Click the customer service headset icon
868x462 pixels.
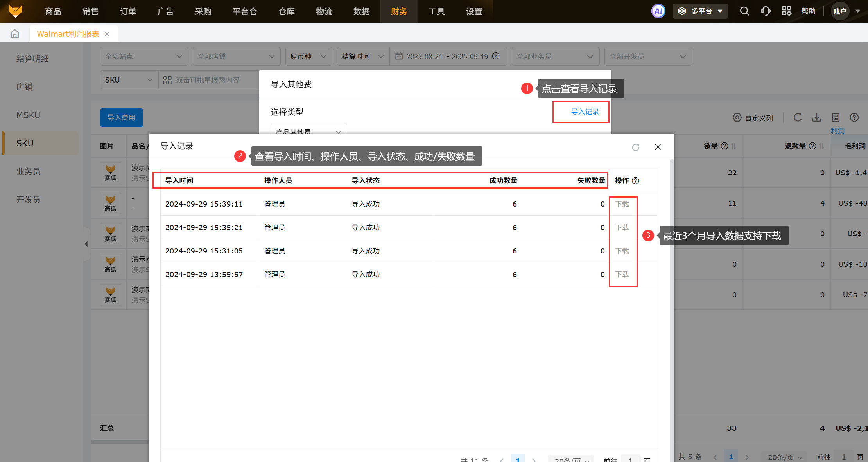coord(766,11)
